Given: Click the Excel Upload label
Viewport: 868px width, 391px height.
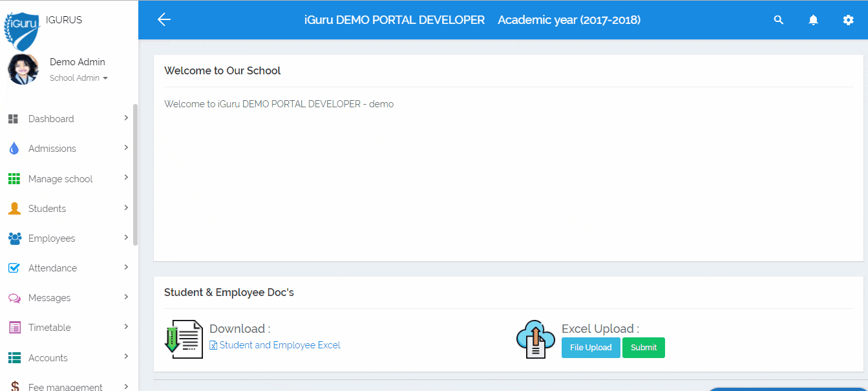Looking at the screenshot, I should 600,329.
